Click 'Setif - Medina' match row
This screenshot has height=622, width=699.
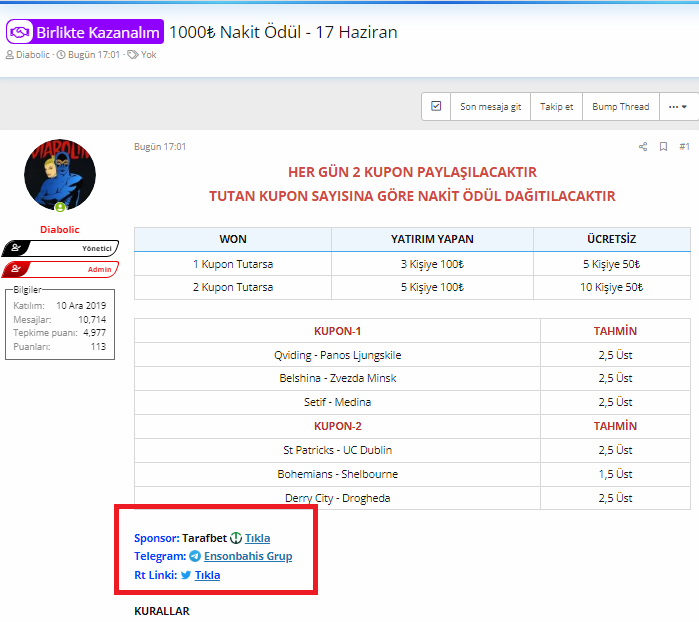click(337, 402)
